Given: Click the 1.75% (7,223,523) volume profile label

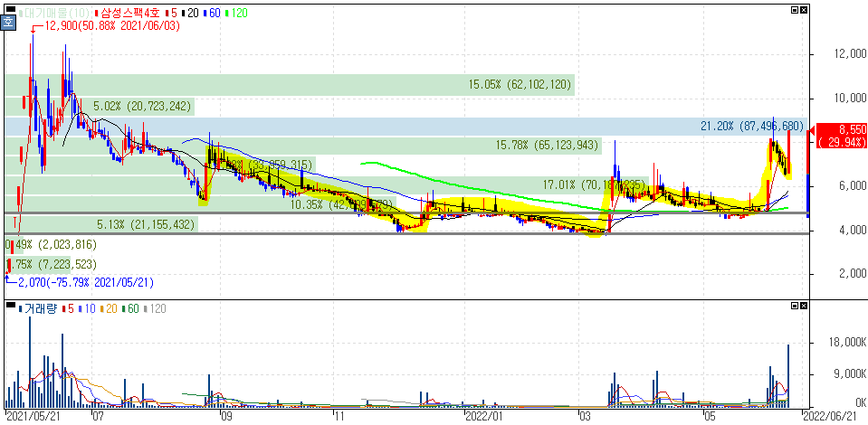Looking at the screenshot, I should (x=51, y=264).
